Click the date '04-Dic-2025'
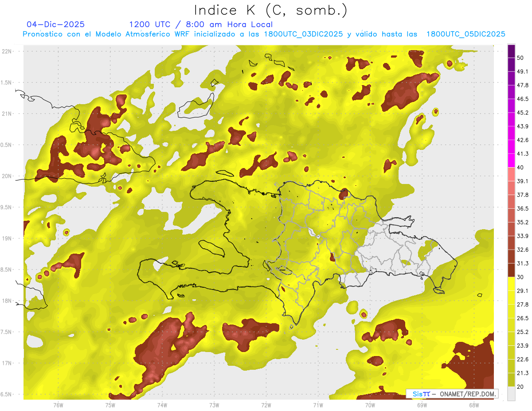This screenshot has width=532, height=411. point(55,24)
